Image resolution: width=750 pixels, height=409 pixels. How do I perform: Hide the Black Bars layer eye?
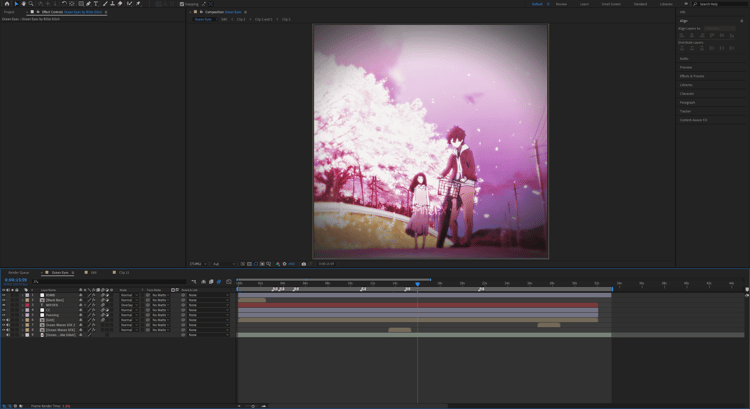(x=4, y=300)
